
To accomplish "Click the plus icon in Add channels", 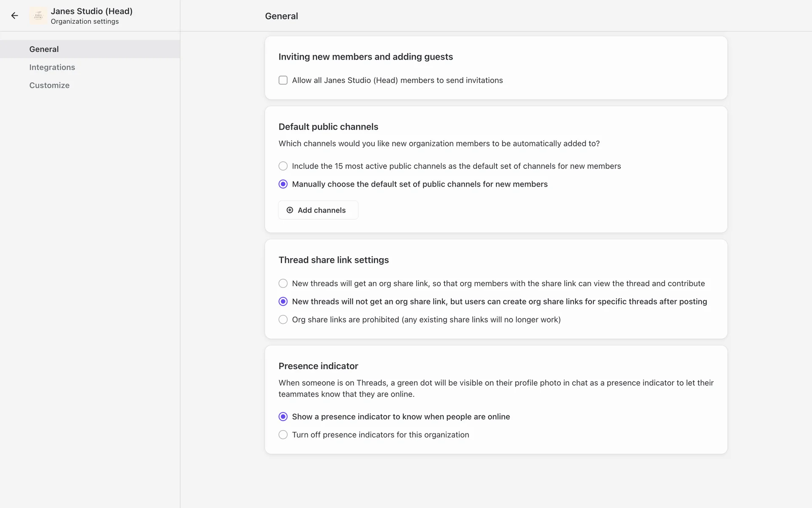I will [x=290, y=210].
